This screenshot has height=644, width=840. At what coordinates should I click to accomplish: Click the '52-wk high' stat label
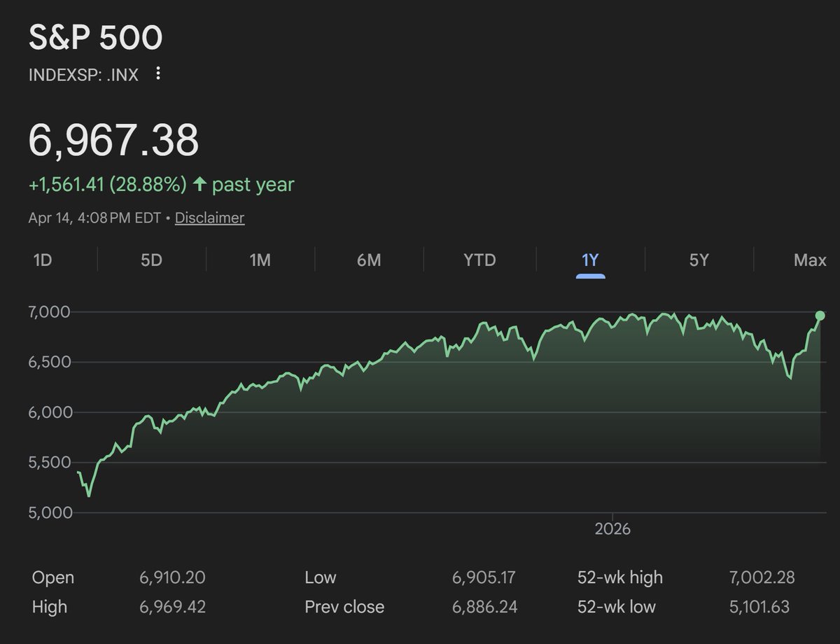[x=619, y=578]
